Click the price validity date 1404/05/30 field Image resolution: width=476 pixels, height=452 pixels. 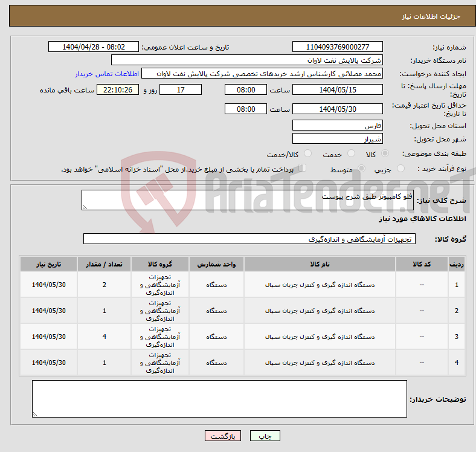[x=337, y=109]
